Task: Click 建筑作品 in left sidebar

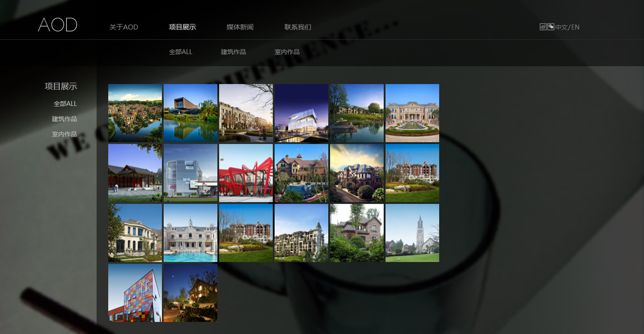Action: 64,119
